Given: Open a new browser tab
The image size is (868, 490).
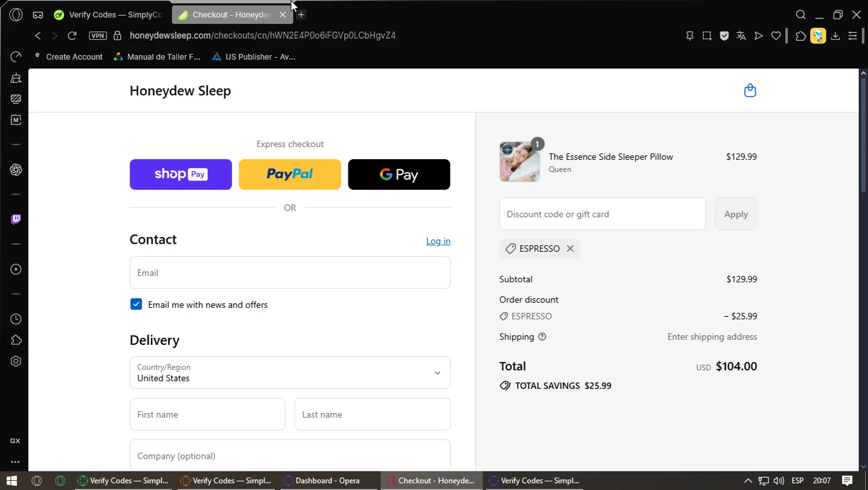Looking at the screenshot, I should [301, 15].
